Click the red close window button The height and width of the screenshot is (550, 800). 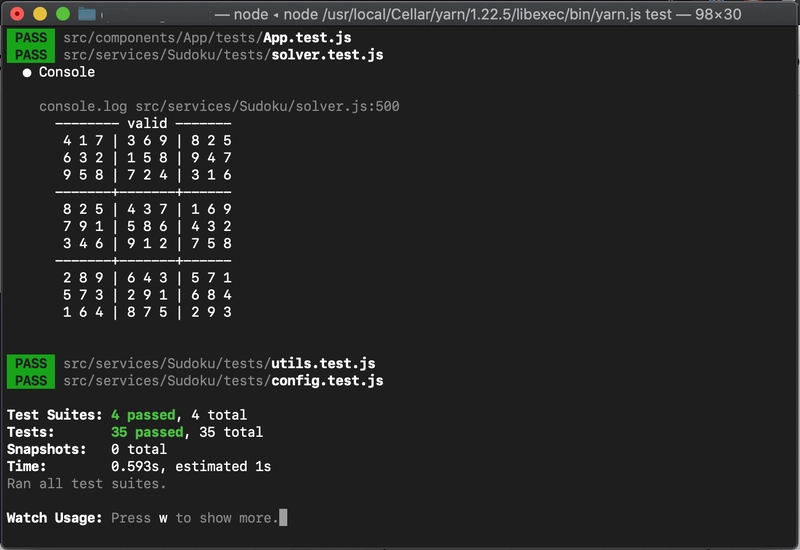tap(17, 14)
